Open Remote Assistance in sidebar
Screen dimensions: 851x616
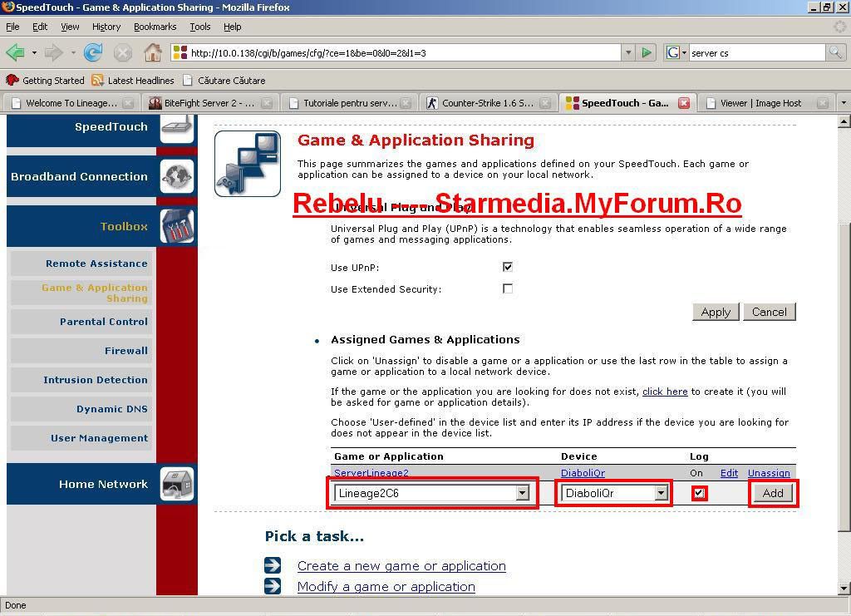[x=81, y=264]
